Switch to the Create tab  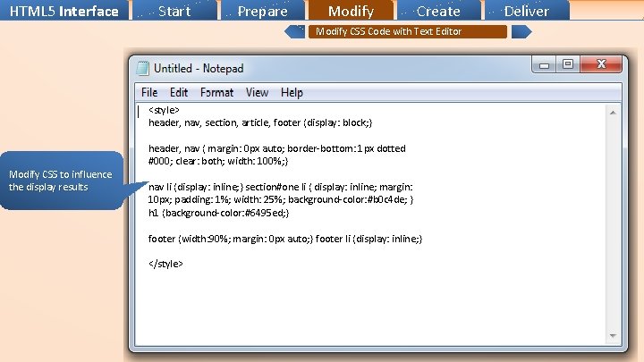coord(438,11)
